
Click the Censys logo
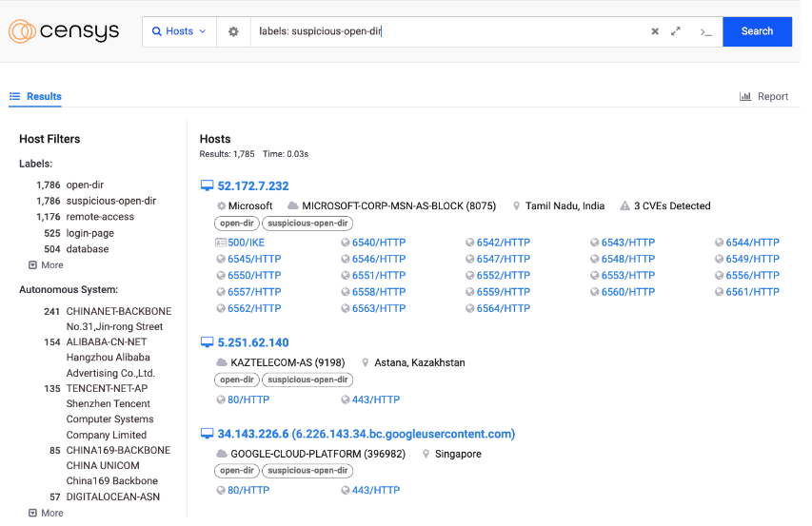point(64,31)
